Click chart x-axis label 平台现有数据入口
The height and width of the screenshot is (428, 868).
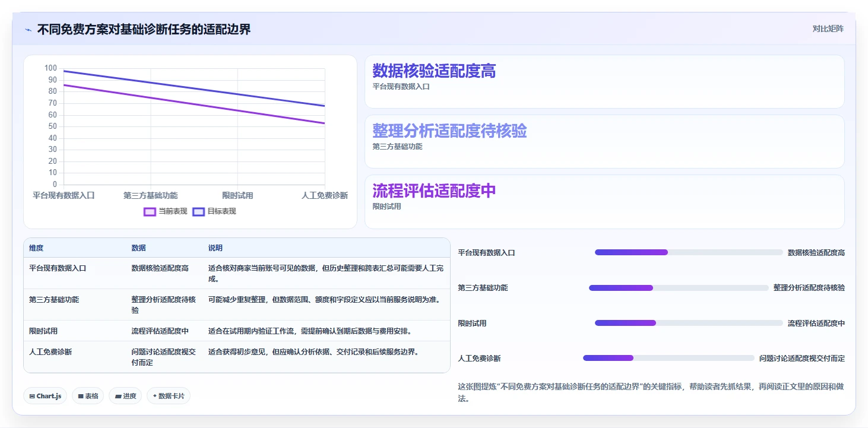click(64, 195)
